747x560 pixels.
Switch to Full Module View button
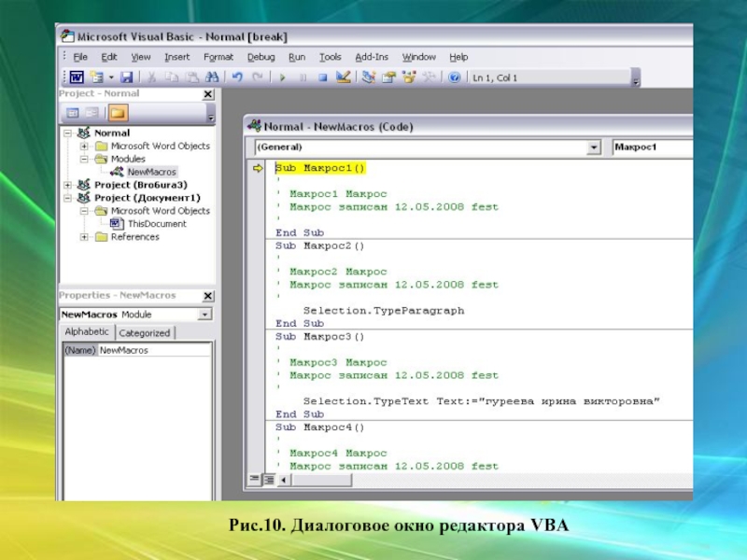267,480
